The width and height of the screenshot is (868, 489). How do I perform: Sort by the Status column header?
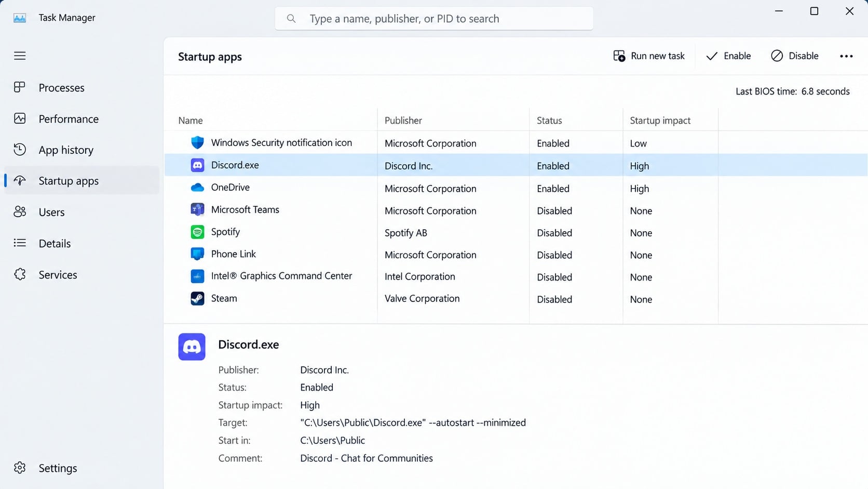(549, 120)
